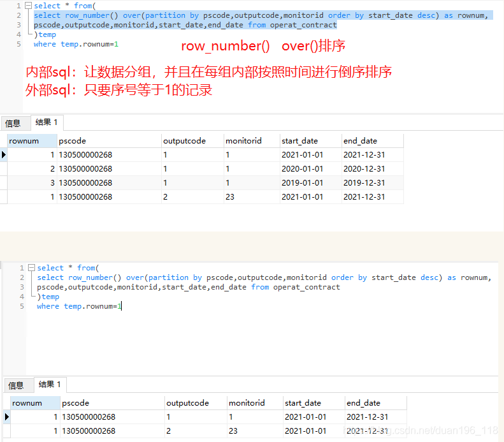Click pscode column header in upper results
The image size is (504, 442).
pyautogui.click(x=110, y=141)
